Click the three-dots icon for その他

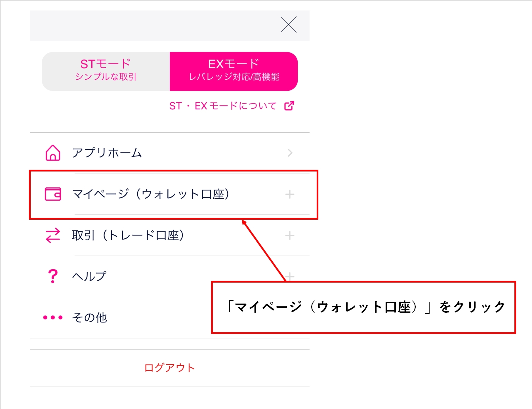pos(53,317)
